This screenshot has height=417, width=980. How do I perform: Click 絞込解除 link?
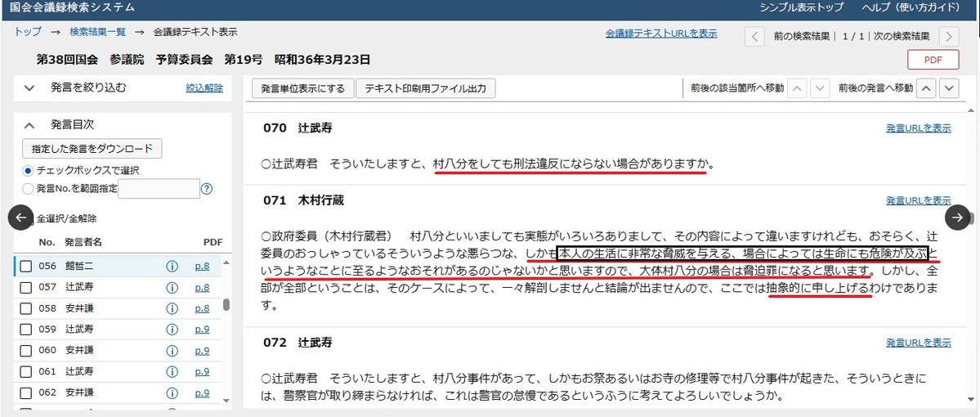204,88
